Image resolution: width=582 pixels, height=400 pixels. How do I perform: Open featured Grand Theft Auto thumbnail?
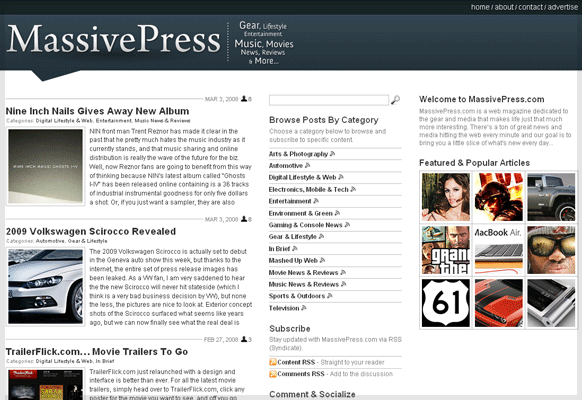[x=446, y=250]
